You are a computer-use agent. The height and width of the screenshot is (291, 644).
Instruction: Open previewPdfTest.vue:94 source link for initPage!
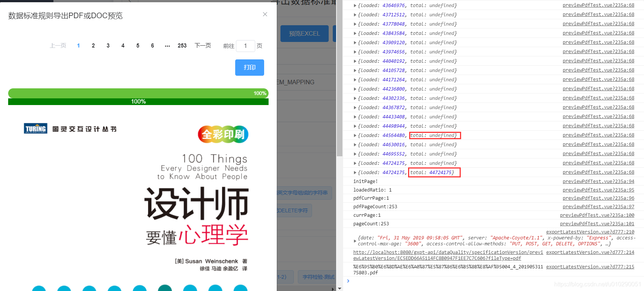click(x=598, y=181)
